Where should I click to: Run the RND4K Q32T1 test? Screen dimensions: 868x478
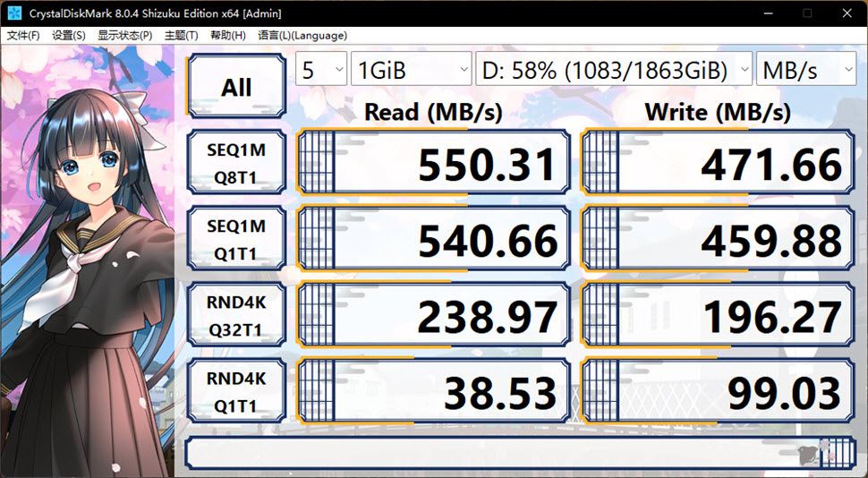click(x=236, y=315)
